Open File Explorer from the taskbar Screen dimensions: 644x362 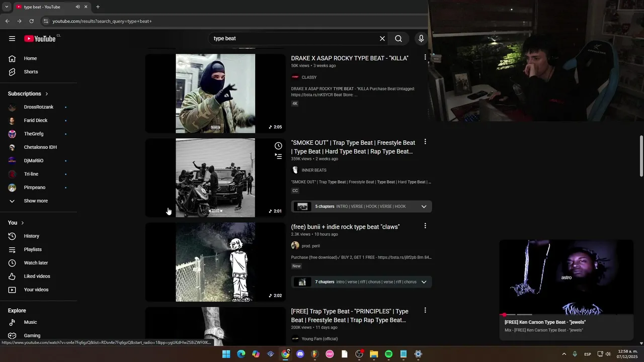click(374, 354)
